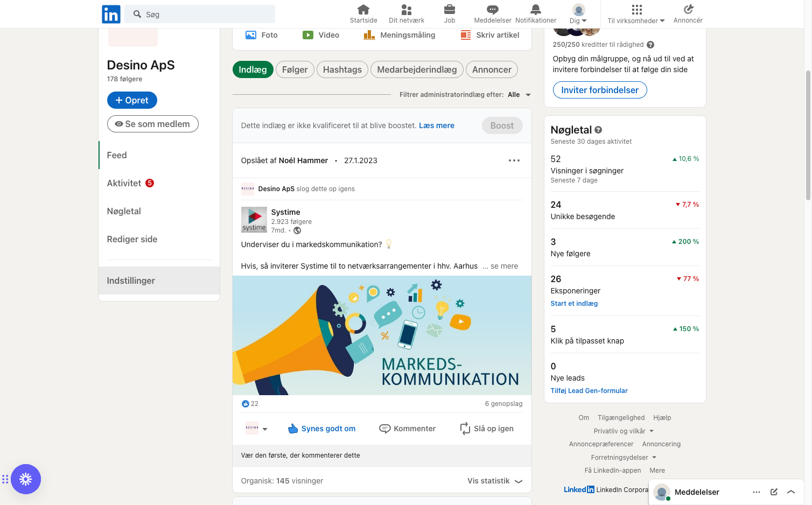Click Se som medlem button
The width and height of the screenshot is (812, 505).
point(153,124)
